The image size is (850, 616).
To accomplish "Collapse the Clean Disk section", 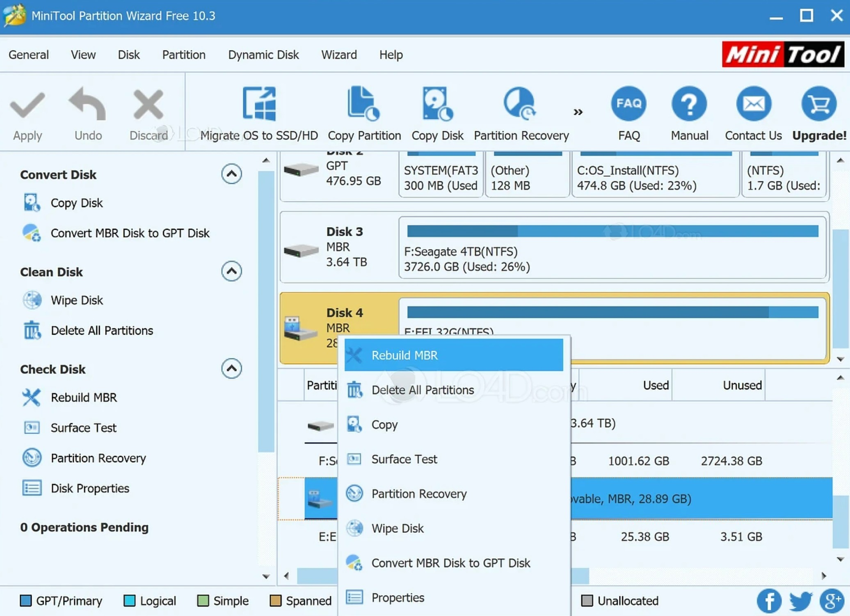I will click(x=231, y=271).
